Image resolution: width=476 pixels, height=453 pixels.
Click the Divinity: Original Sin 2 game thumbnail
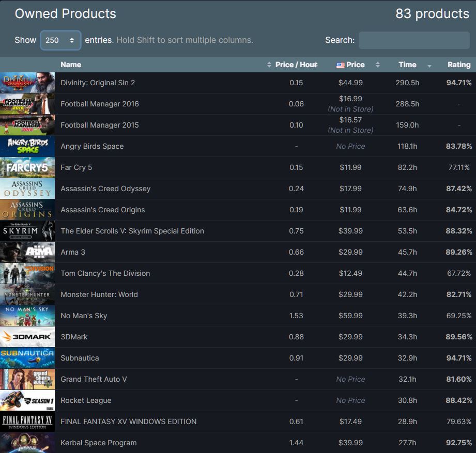click(x=27, y=83)
